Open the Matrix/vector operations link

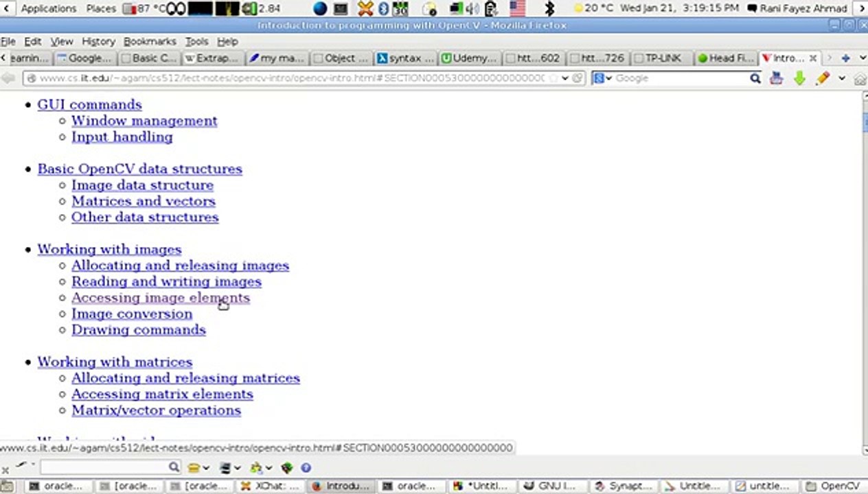[156, 410]
